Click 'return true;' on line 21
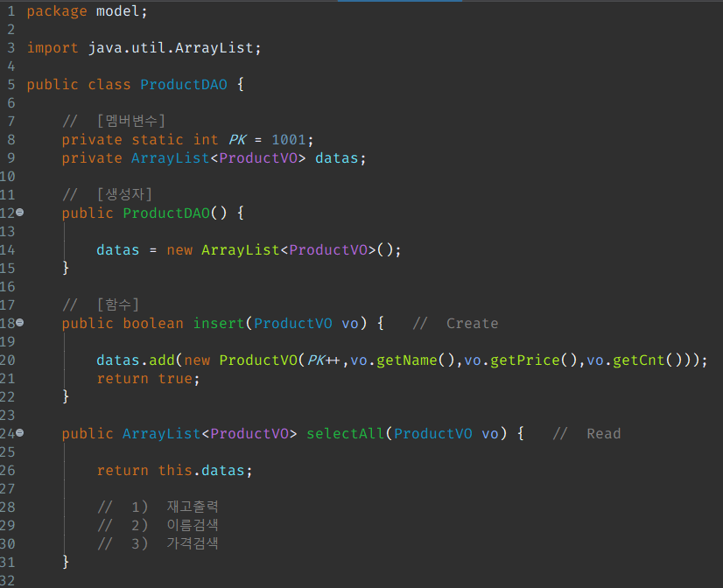Screen dimensions: 723x588 149,378
